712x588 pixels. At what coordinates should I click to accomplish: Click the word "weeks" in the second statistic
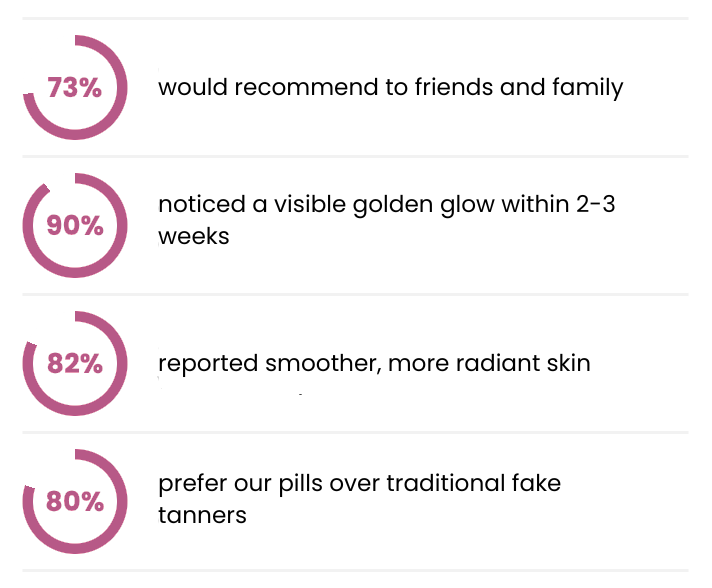193,237
